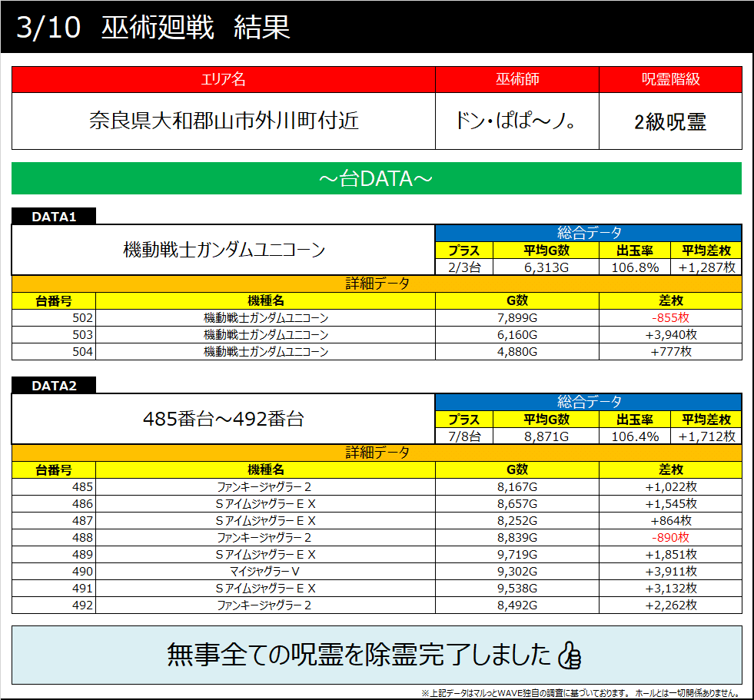Select the '+2,262枚' cell
The height and width of the screenshot is (700, 754).
[670, 605]
